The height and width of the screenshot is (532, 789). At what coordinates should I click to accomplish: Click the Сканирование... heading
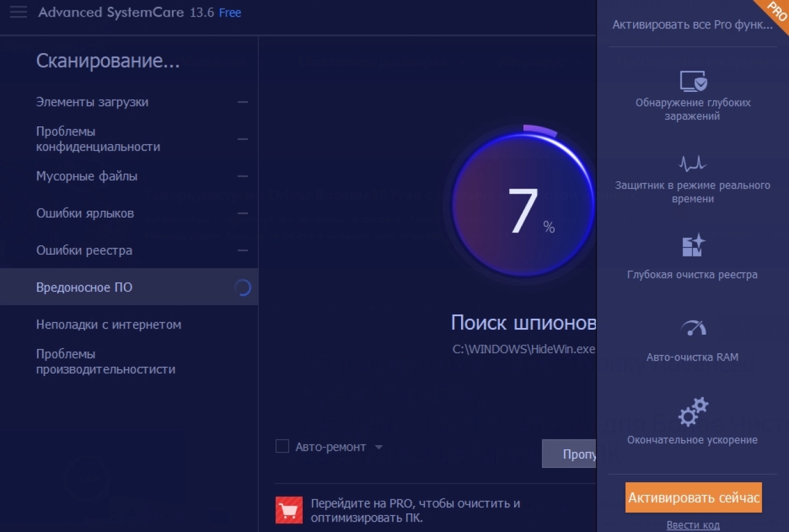[x=108, y=61]
